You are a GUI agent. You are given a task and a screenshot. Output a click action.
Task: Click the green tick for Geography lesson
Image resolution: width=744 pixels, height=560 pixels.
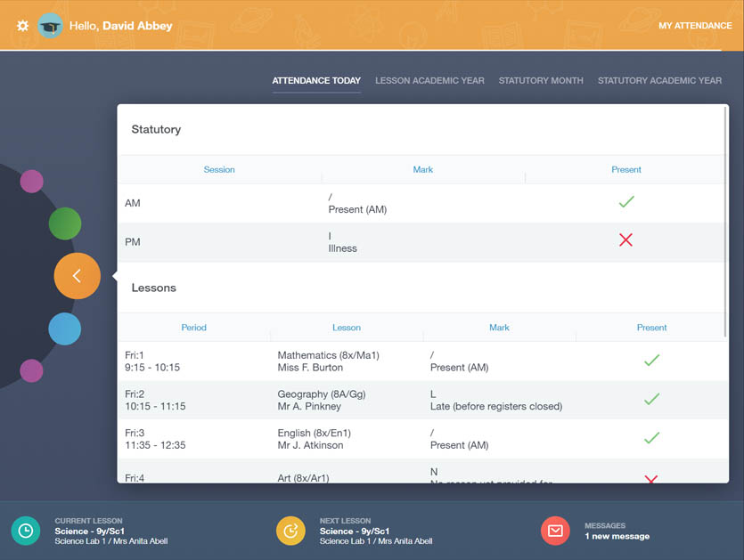(x=651, y=399)
